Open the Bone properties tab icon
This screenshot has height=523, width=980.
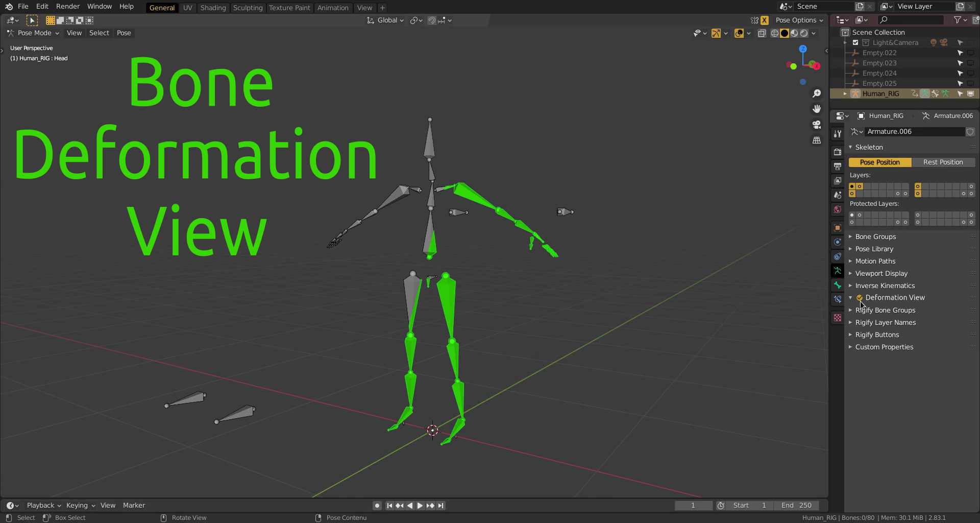[x=837, y=285]
